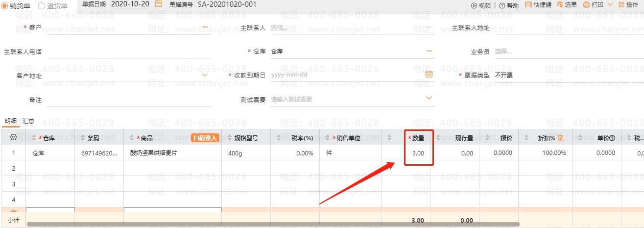The image size is (644, 228).
Task: Click the 选单 selection icon
Action: (560, 4)
